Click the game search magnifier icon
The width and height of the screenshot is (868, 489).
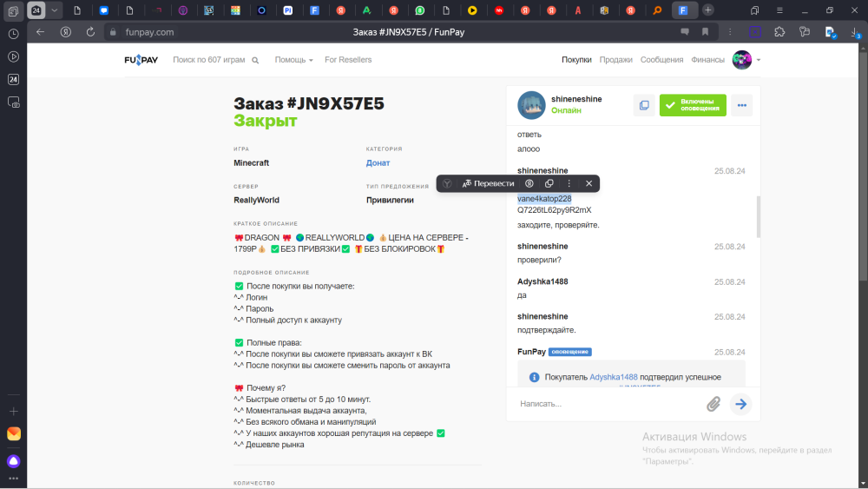click(255, 60)
